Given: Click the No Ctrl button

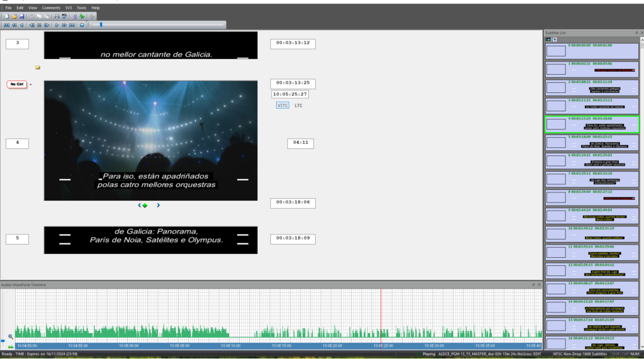Looking at the screenshot, I should pyautogui.click(x=17, y=84).
